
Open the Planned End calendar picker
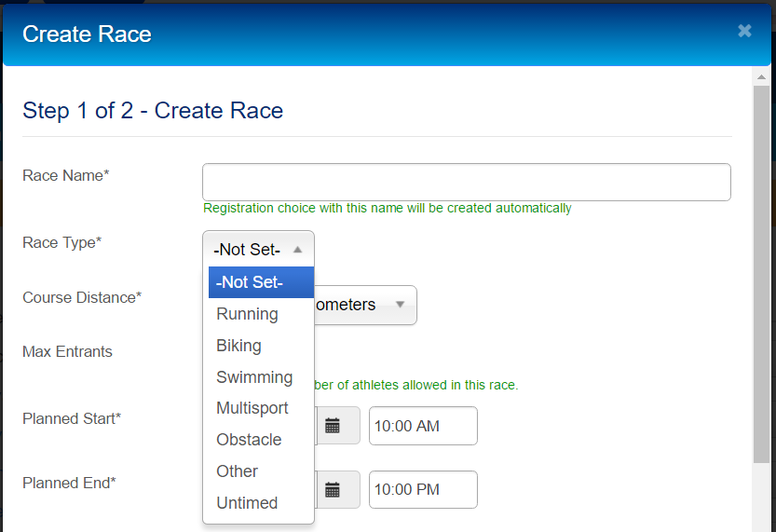pos(333,490)
